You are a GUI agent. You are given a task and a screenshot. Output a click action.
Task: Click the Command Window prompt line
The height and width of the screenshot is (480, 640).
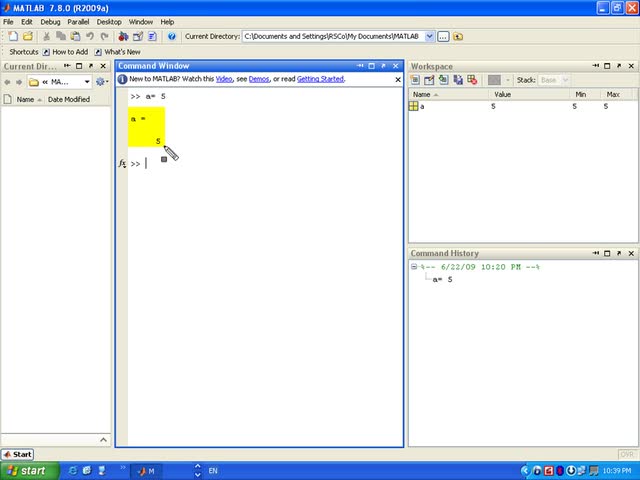coord(265,164)
